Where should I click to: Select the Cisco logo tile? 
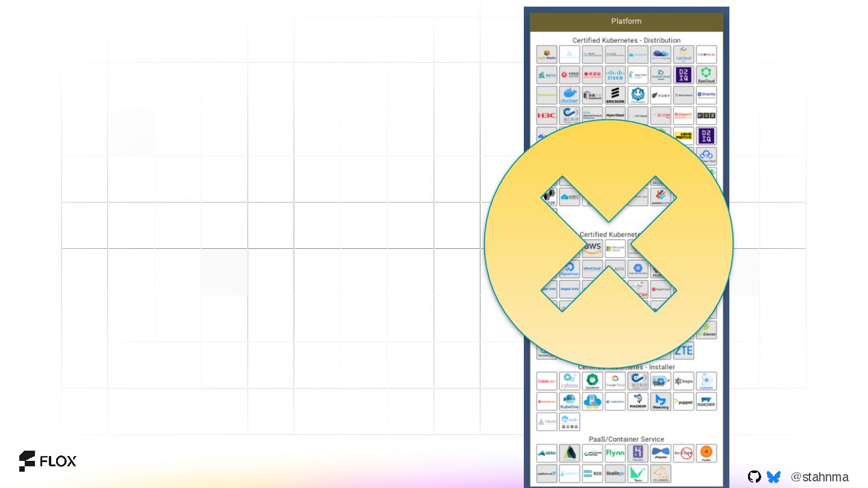[x=615, y=75]
